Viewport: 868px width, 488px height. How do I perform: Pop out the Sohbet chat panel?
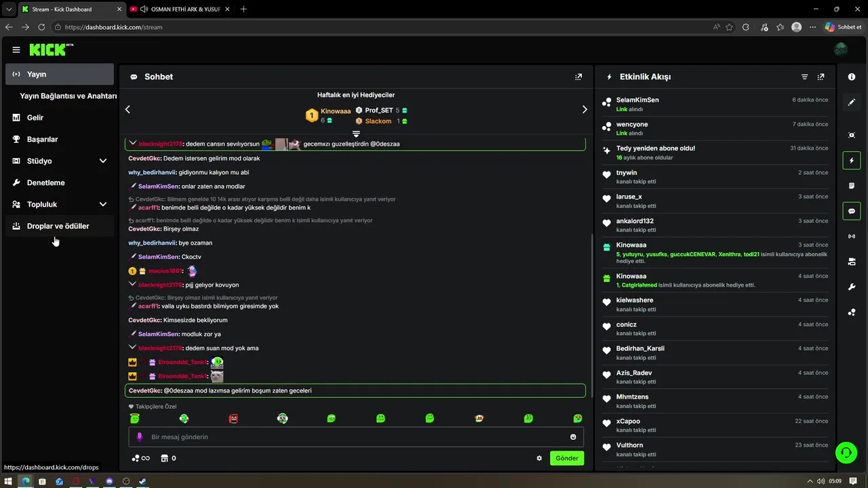point(578,77)
